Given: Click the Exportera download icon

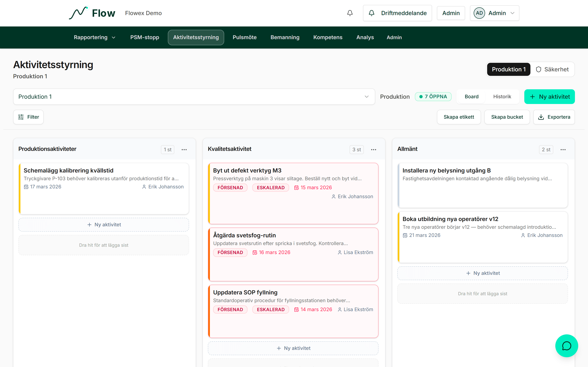Looking at the screenshot, I should coord(541,117).
